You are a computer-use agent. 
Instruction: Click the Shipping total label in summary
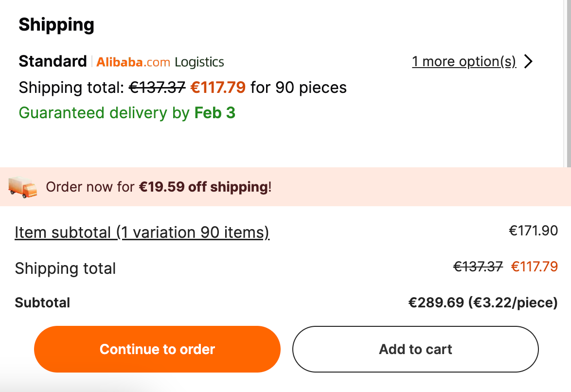tap(65, 268)
